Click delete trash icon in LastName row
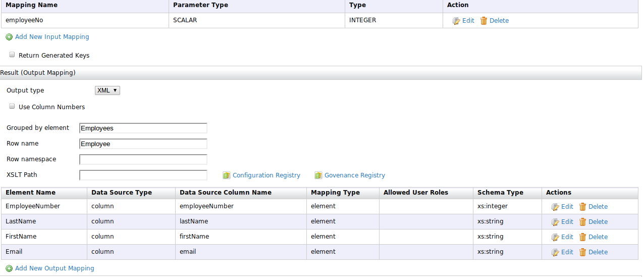The height and width of the screenshot is (277, 644). coord(582,222)
